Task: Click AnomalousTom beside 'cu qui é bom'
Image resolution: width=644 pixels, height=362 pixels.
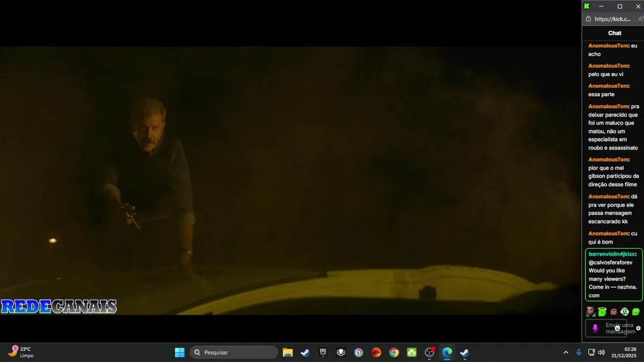Action: point(608,234)
